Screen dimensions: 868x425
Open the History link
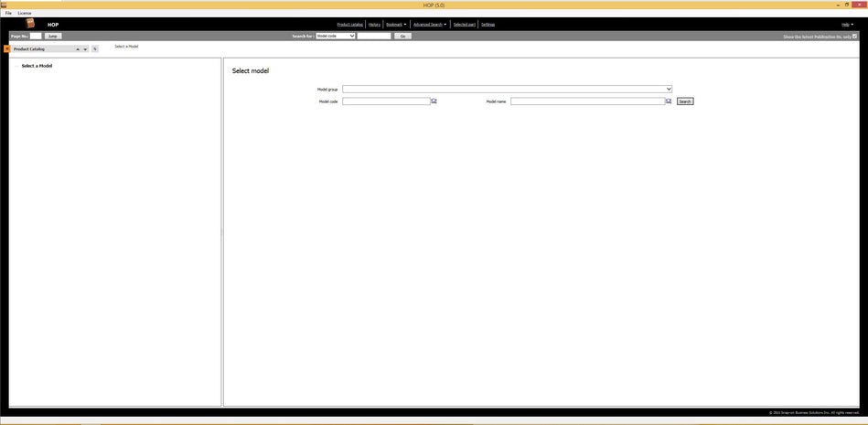374,25
